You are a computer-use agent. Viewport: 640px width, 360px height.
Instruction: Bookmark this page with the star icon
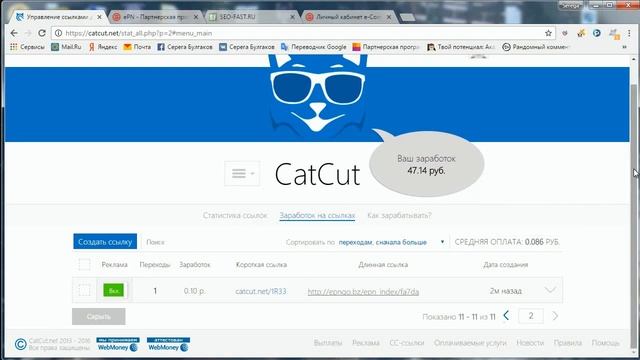(548, 33)
